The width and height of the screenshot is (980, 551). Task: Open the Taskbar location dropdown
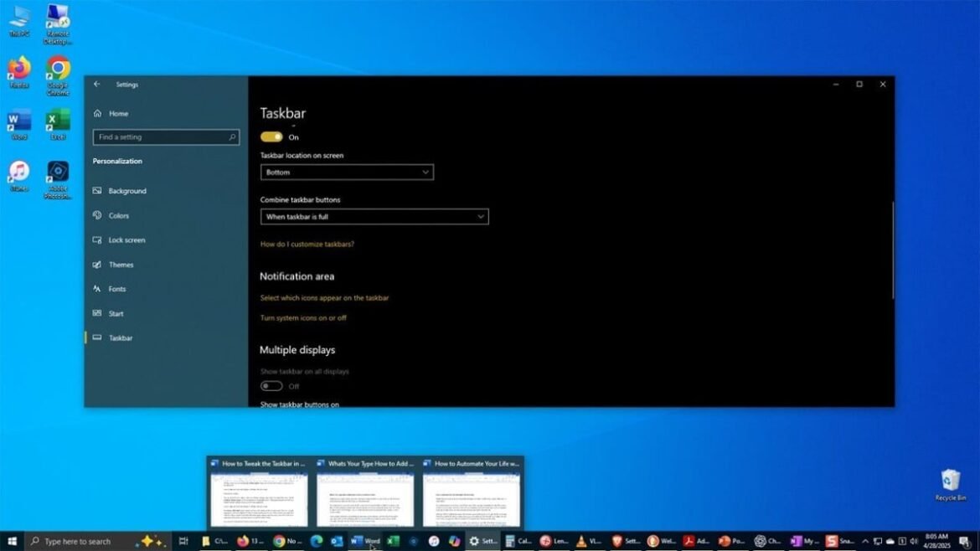(347, 172)
